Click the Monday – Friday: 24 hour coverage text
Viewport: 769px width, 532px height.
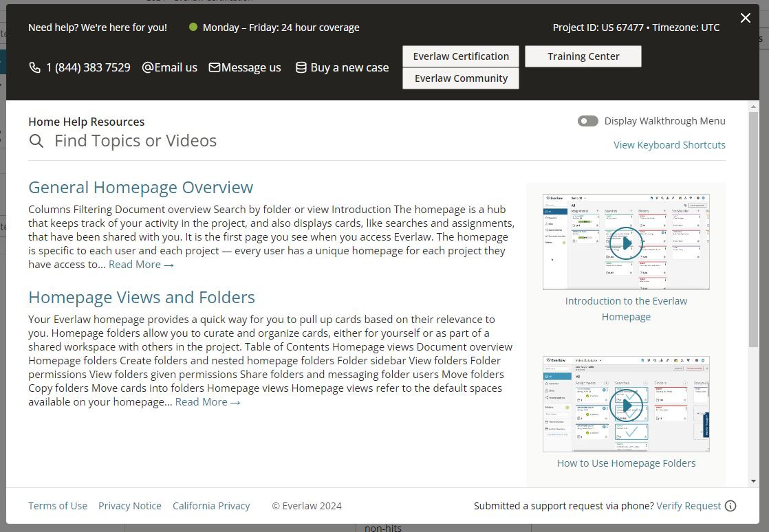pyautogui.click(x=281, y=27)
